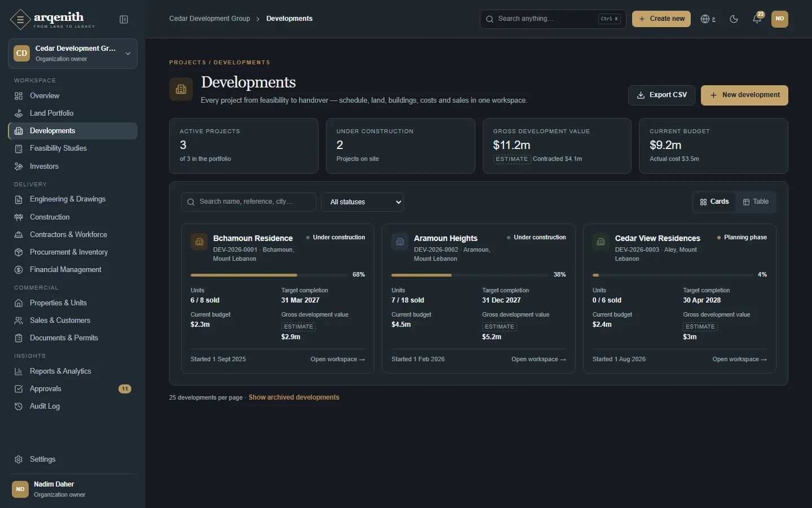Select the Cards view toggle
The height and width of the screenshot is (508, 812).
(x=714, y=202)
